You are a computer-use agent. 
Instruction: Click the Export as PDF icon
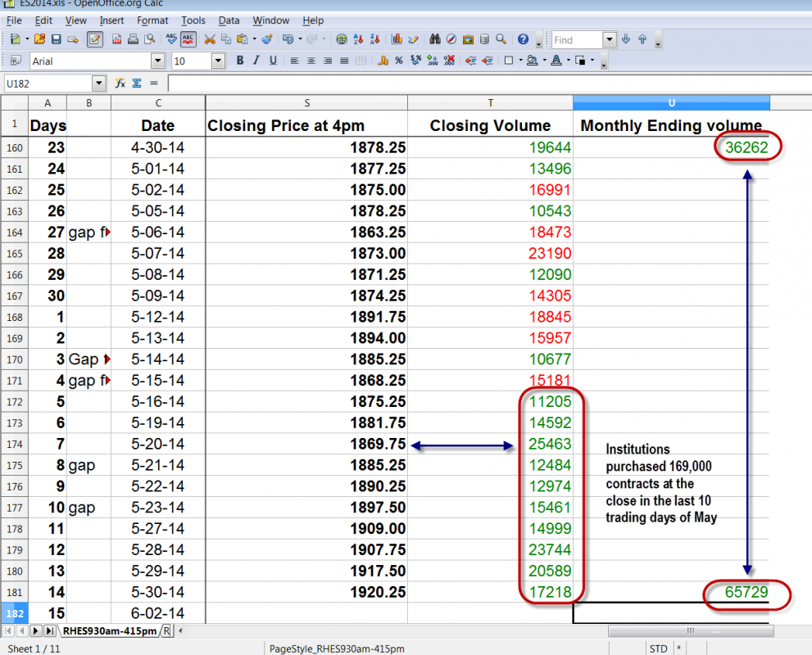click(117, 39)
